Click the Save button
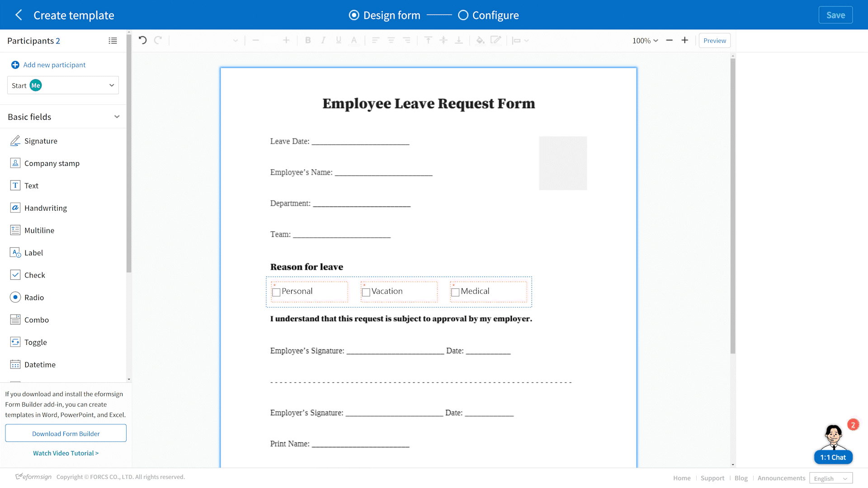 pos(835,15)
